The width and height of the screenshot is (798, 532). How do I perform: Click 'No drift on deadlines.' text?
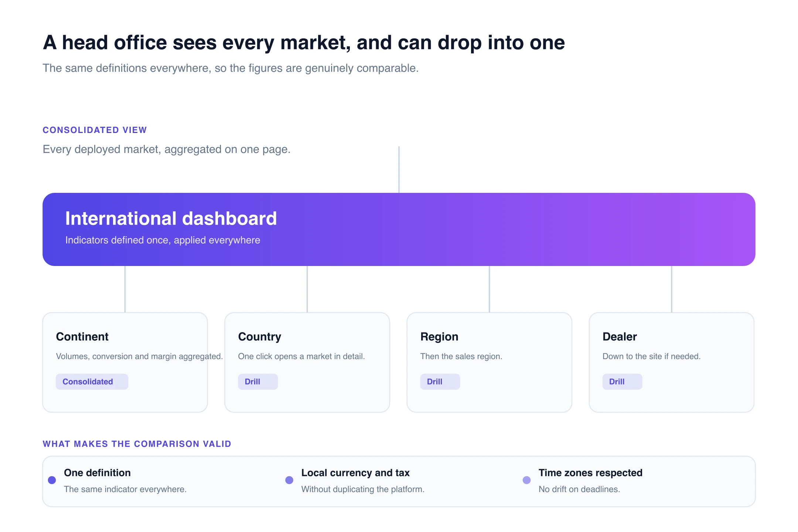[579, 489]
